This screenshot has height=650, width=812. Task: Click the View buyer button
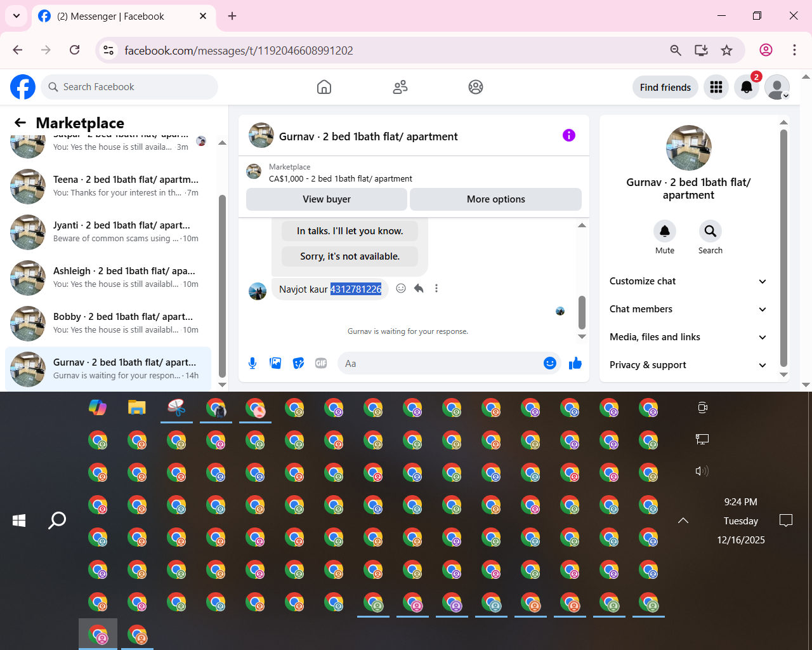pyautogui.click(x=327, y=199)
